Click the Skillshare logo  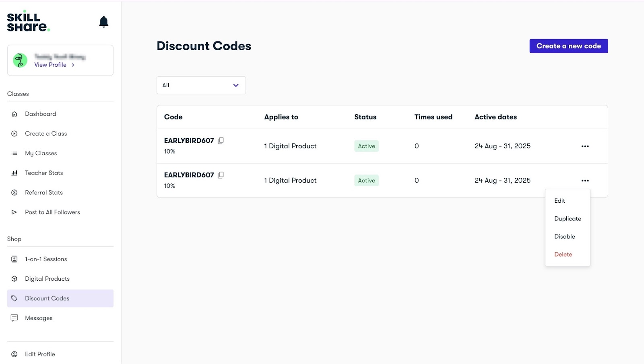(x=28, y=21)
